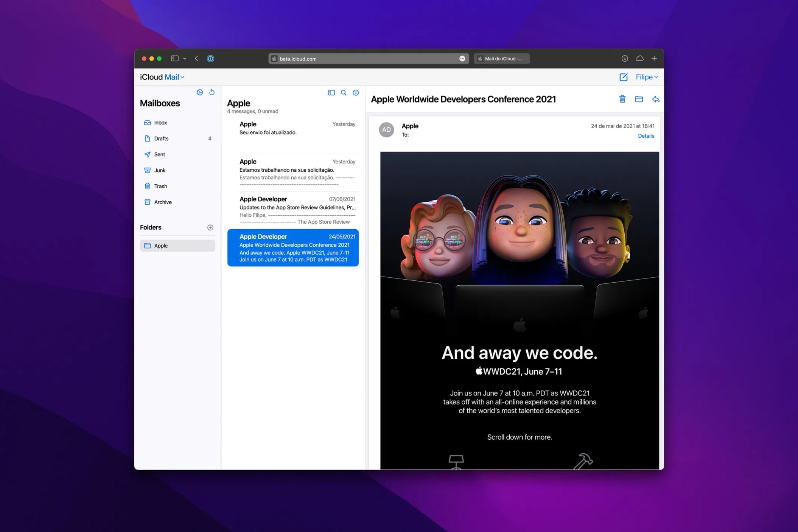Viewport: 798px width, 532px height.
Task: Select the Mail do iCloud tab
Action: (x=501, y=59)
